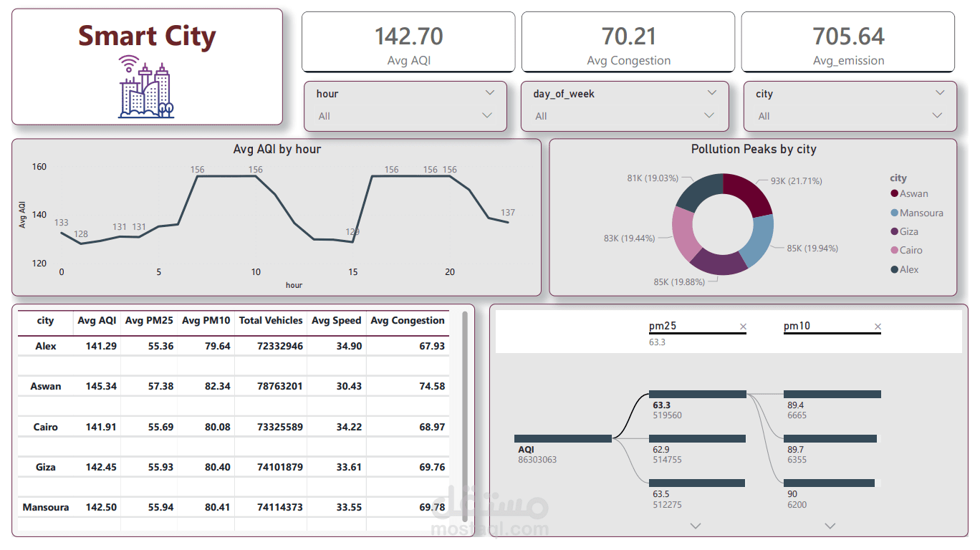Select the AQI root node bar
Image resolution: width=980 pixels, height=550 pixels.
click(x=563, y=438)
